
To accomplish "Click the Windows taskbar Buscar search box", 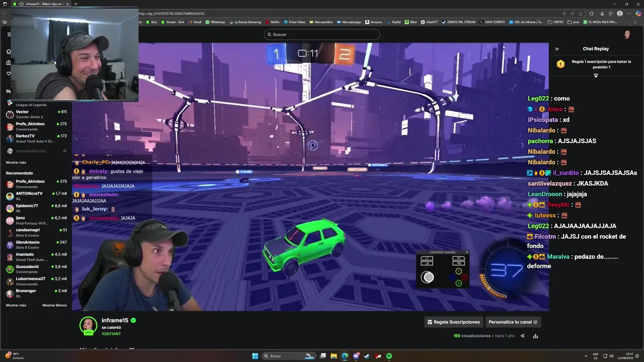I will coord(290,356).
